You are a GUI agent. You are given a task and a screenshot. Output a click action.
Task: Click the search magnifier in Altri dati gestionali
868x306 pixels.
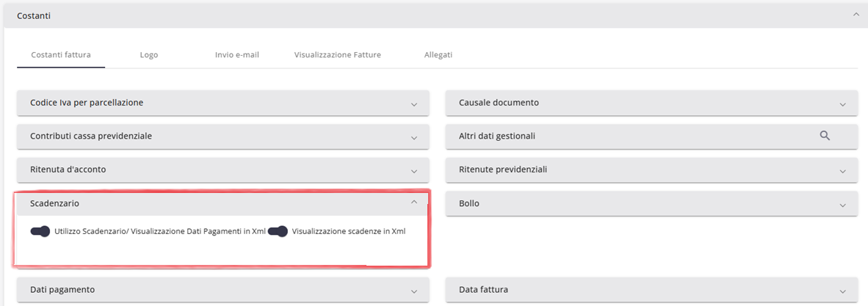825,136
